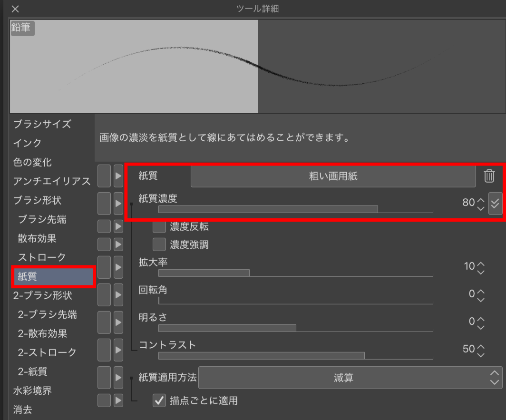506x420 pixels.
Task: Decrease the コントラスト value with the down arrow
Action: click(x=481, y=355)
